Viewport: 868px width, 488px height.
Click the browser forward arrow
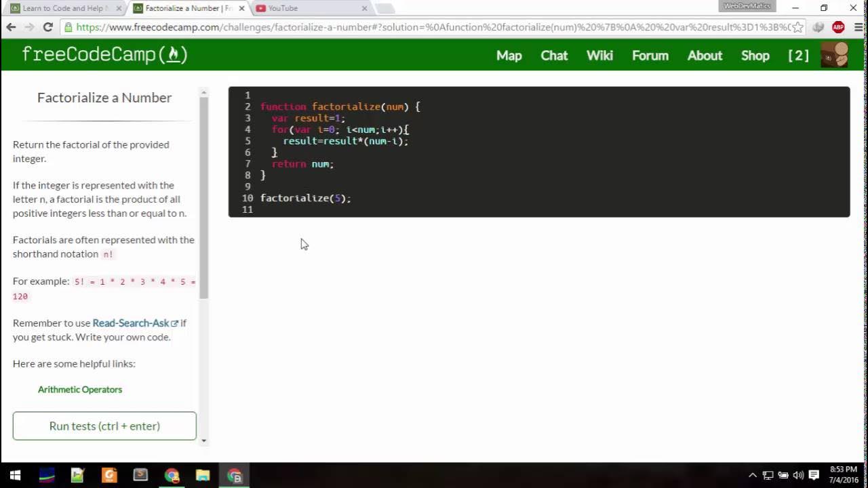click(x=29, y=27)
